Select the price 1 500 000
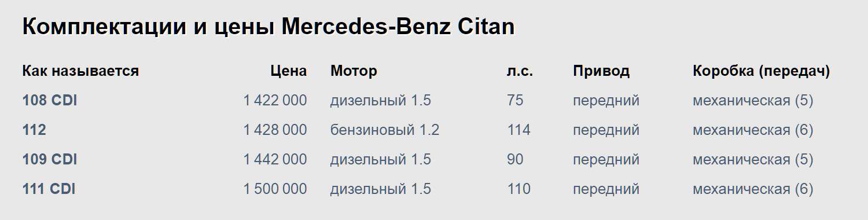Screen dimensions: 868x220 point(275,189)
